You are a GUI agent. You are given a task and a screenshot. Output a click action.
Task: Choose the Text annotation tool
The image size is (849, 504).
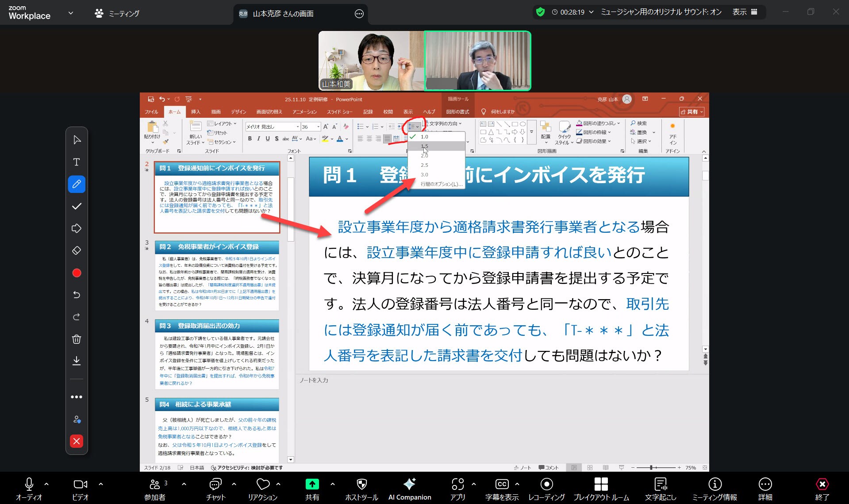pos(77,162)
